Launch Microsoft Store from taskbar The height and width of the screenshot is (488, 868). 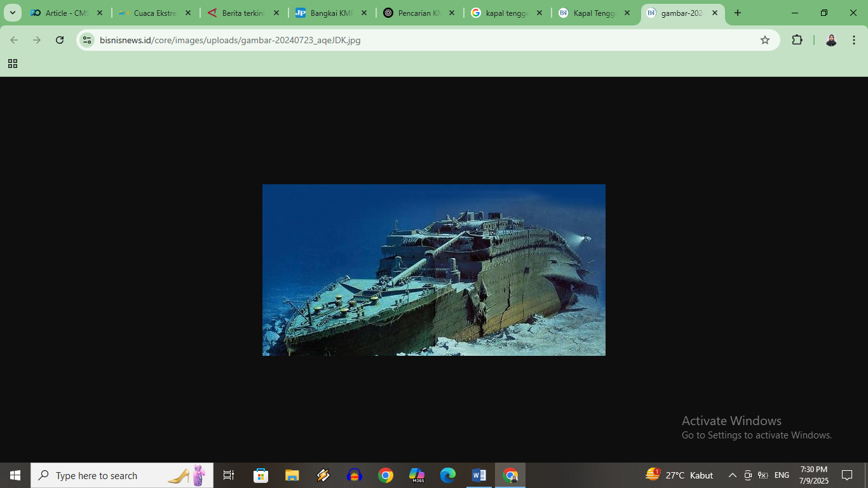point(261,475)
